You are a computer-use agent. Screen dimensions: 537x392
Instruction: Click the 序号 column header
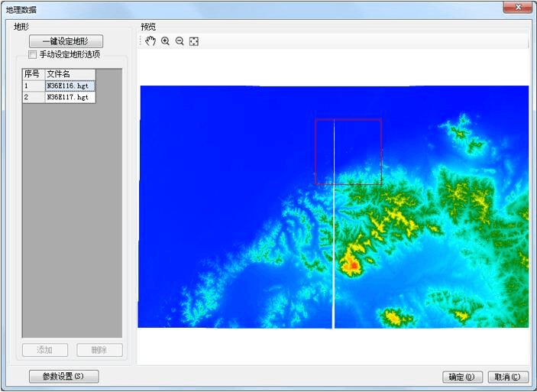pyautogui.click(x=33, y=74)
